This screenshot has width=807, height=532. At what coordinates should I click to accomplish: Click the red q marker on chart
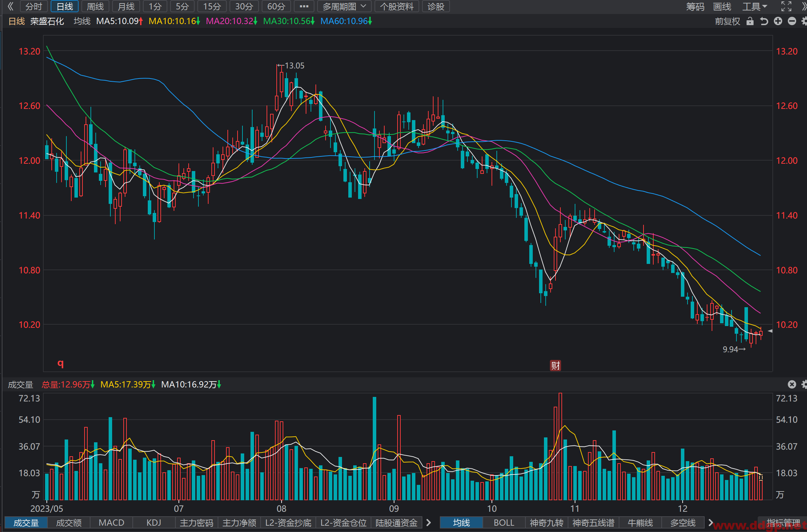60,363
